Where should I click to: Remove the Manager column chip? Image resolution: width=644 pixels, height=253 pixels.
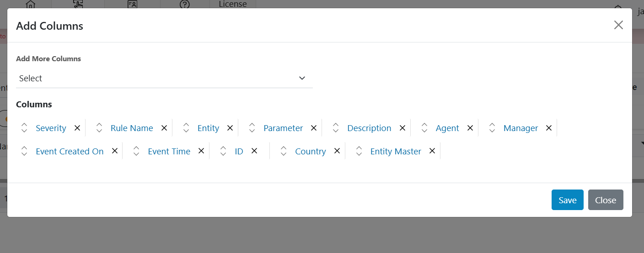(549, 128)
